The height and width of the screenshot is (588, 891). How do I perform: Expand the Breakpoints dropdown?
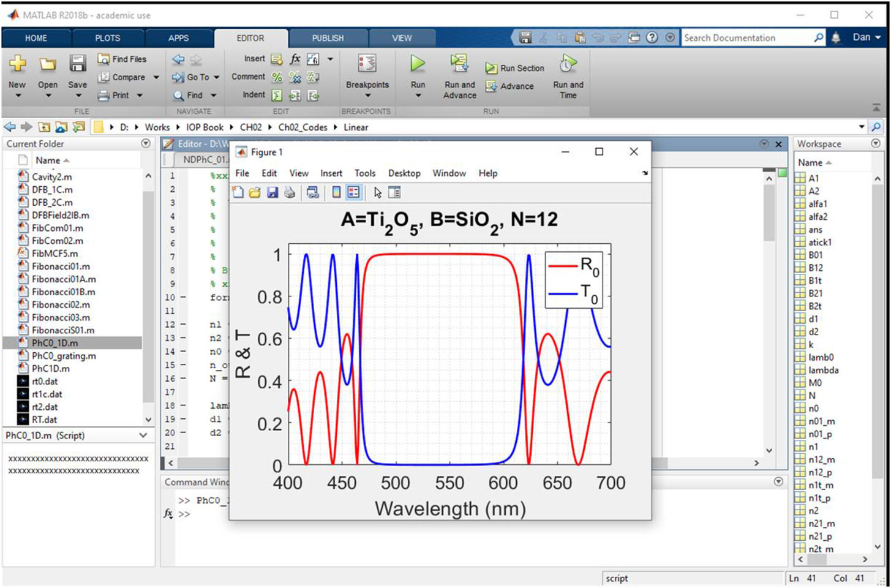[x=367, y=96]
